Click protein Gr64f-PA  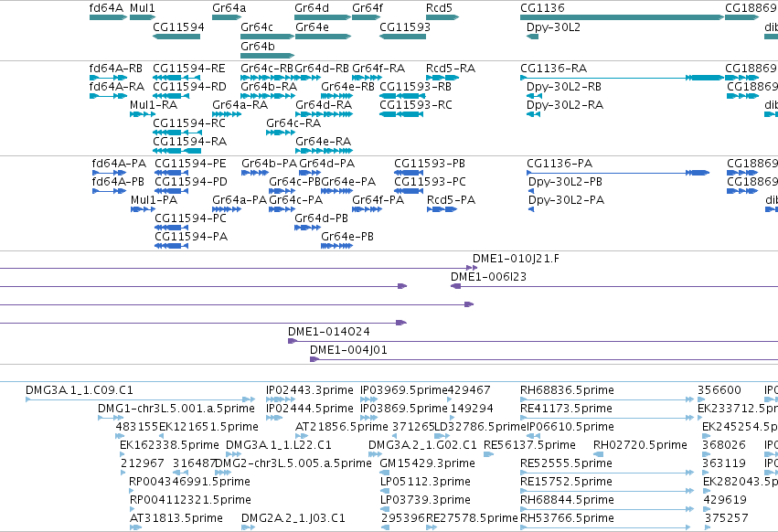(x=378, y=200)
